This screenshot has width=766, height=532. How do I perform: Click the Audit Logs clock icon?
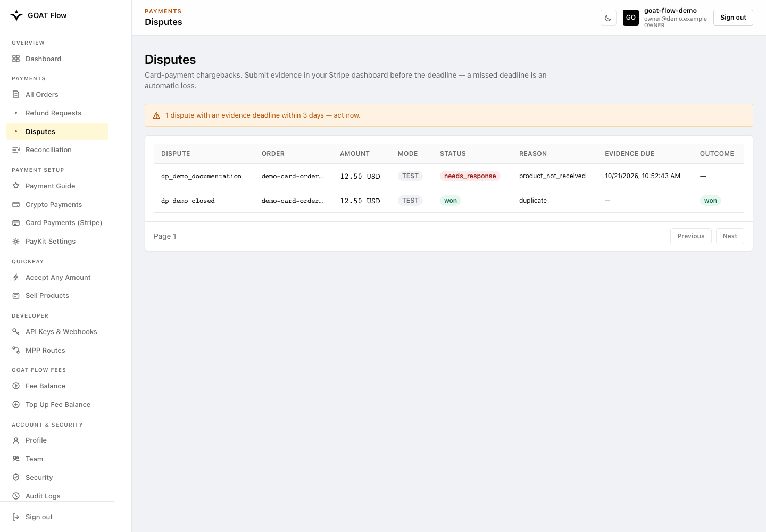point(16,496)
